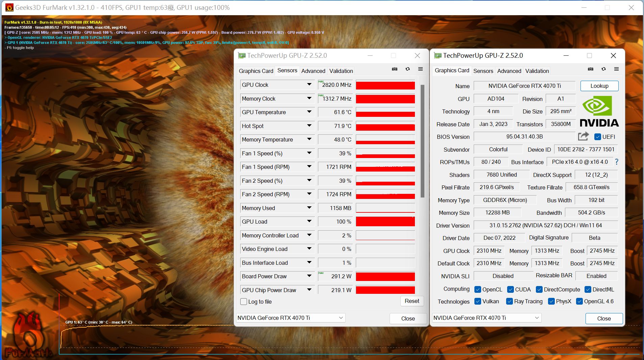Viewport: 644px width, 360px height.
Task: Minimize the Sensors GPU-Z window
Action: click(x=370, y=55)
